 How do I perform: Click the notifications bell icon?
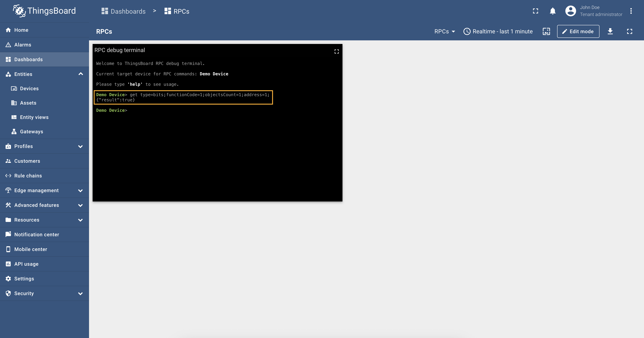(552, 11)
